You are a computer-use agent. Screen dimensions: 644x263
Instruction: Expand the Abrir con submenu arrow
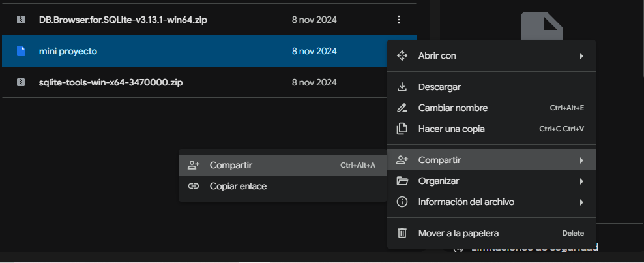[x=581, y=56]
